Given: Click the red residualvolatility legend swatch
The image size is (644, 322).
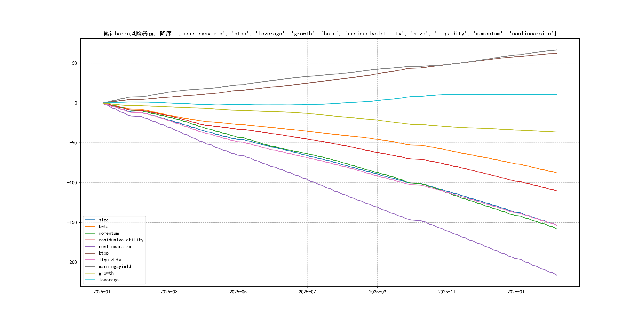Looking at the screenshot, I should point(90,240).
